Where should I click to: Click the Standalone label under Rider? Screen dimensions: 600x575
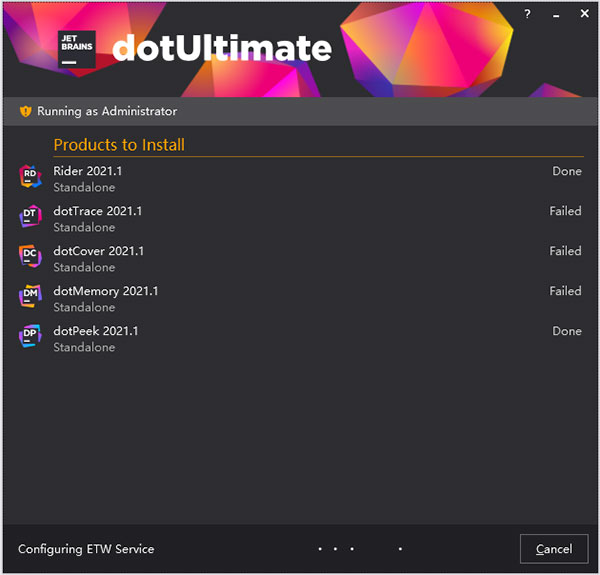pyautogui.click(x=84, y=187)
